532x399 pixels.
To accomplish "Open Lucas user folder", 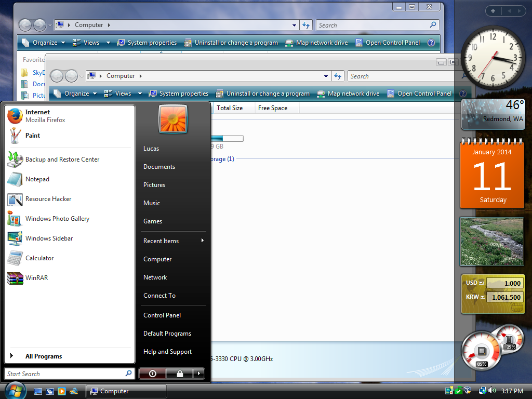I will [174, 149].
